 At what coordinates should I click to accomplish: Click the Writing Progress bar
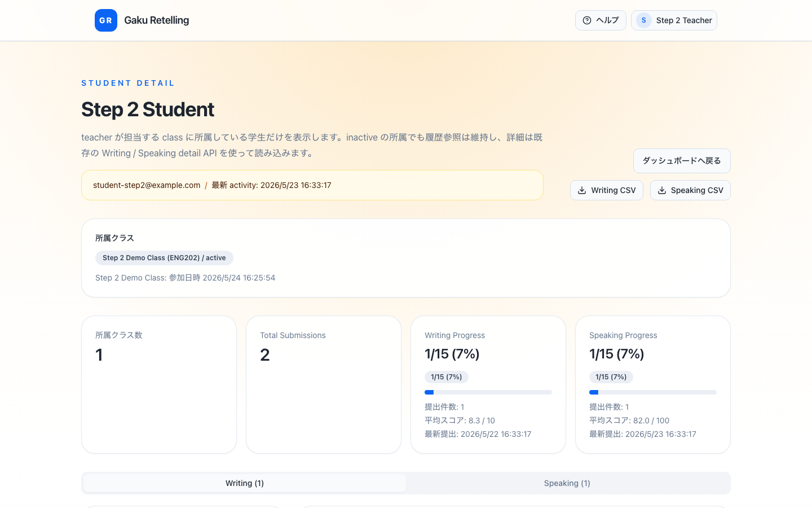(488, 392)
